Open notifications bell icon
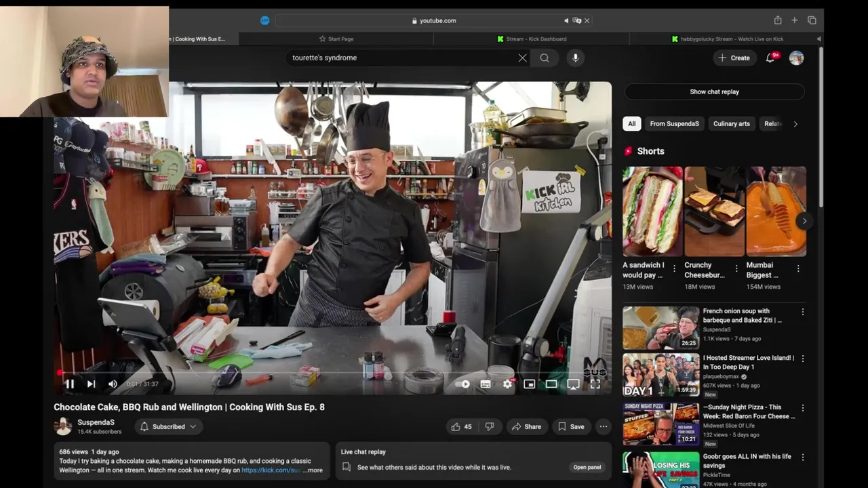The image size is (868, 488). [x=770, y=58]
